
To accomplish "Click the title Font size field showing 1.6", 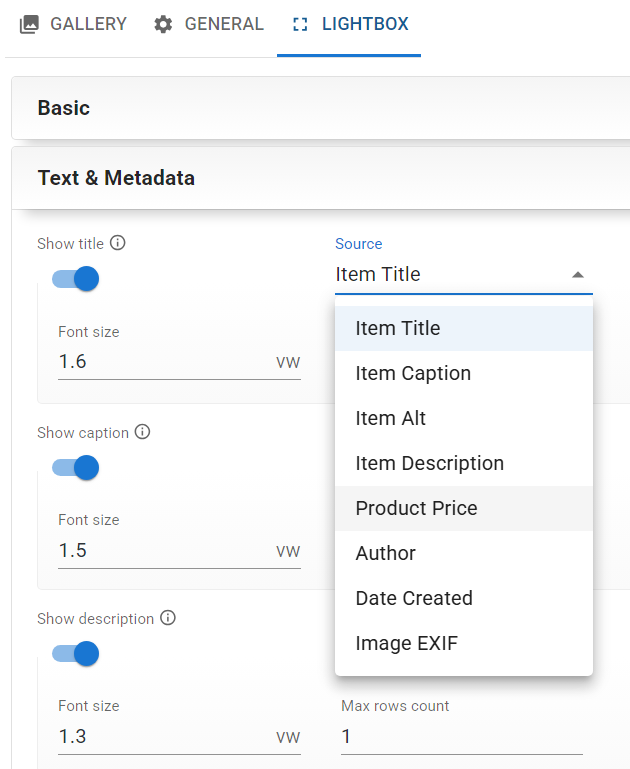I will click(165, 362).
